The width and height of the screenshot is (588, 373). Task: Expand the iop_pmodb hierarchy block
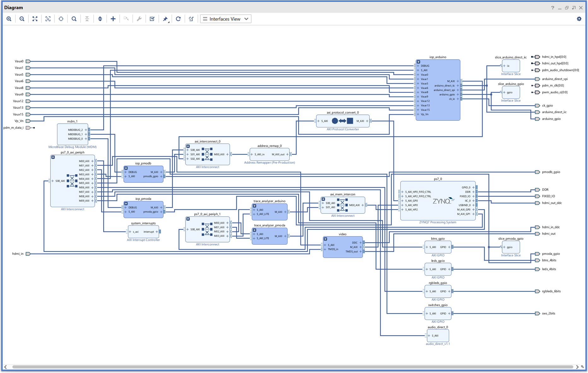click(x=126, y=168)
